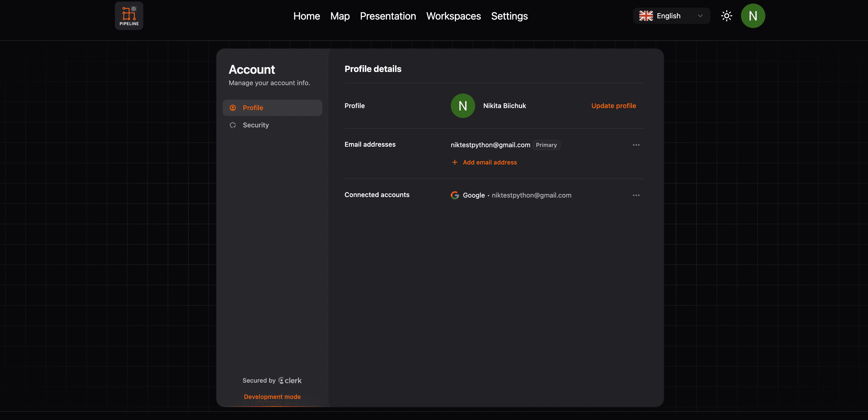The image size is (868, 420).
Task: Open options menu for Google connected account
Action: (636, 195)
